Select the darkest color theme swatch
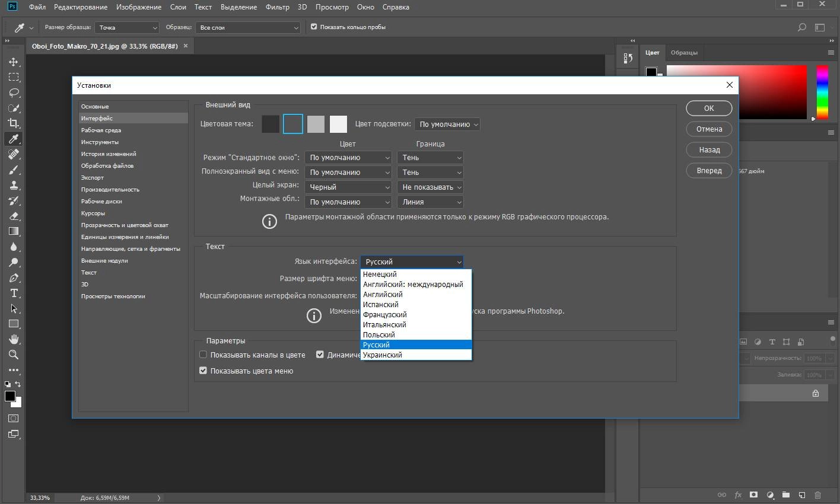Screen dimensions: 840x504 click(x=271, y=124)
